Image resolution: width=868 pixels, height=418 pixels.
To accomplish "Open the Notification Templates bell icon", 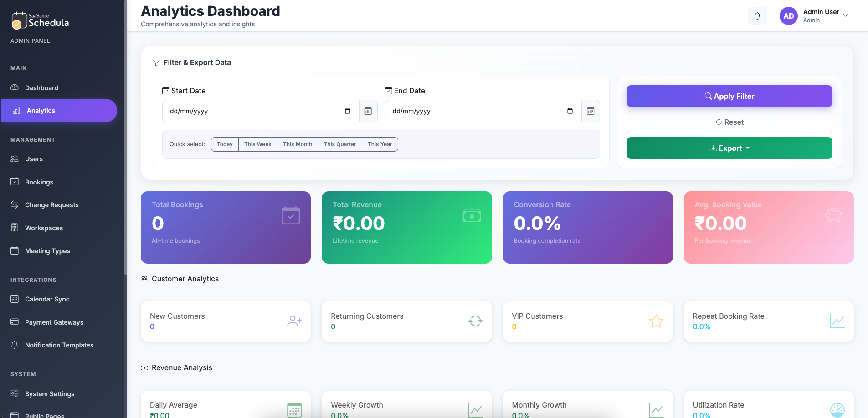I will click(x=15, y=345).
